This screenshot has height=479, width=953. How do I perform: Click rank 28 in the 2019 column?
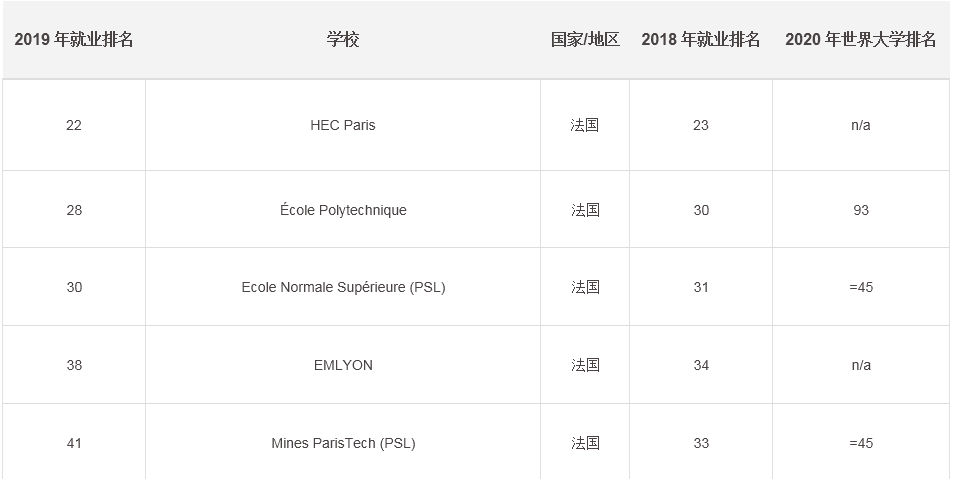74,210
